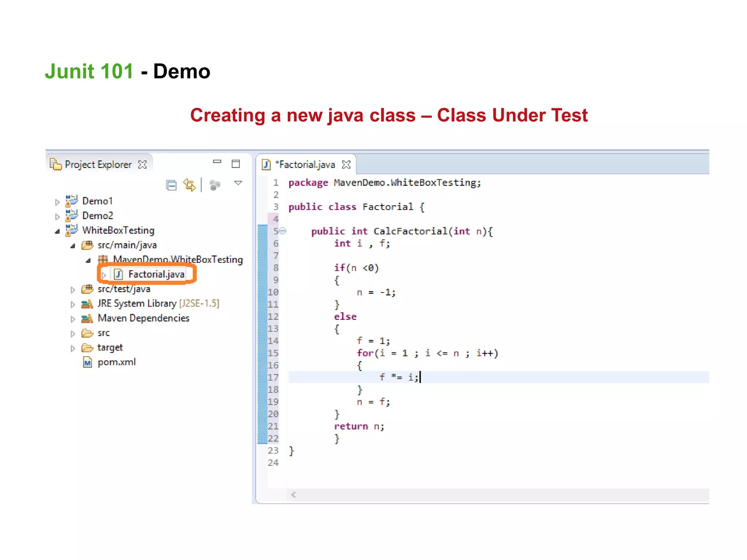Select WhiteBoxTesting project label
The width and height of the screenshot is (747, 560).
[x=119, y=230]
